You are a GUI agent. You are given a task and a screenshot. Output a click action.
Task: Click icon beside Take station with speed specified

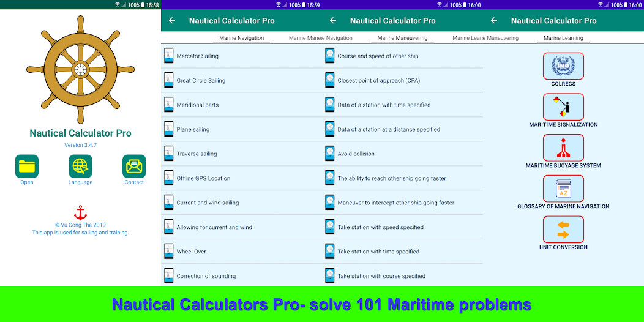[329, 227]
